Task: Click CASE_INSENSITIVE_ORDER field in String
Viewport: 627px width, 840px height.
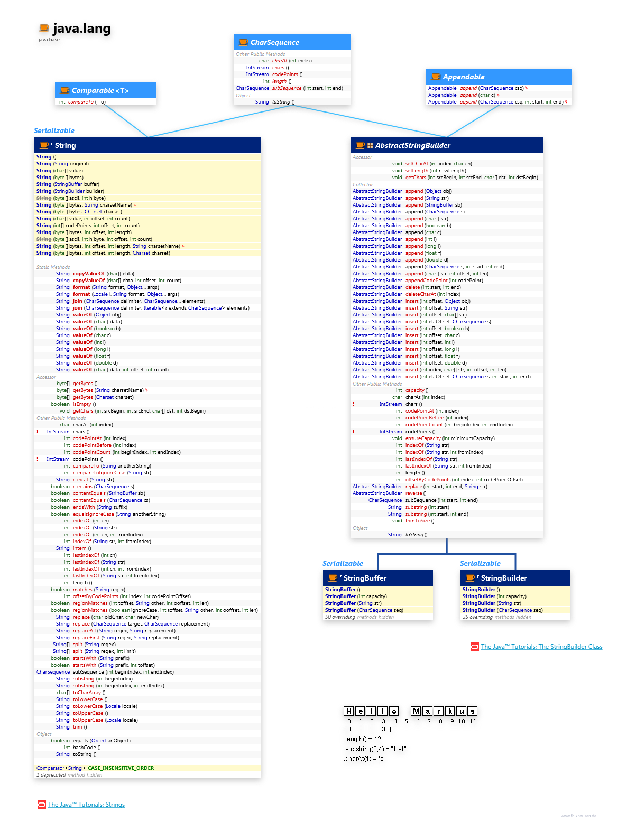Action: coord(121,768)
